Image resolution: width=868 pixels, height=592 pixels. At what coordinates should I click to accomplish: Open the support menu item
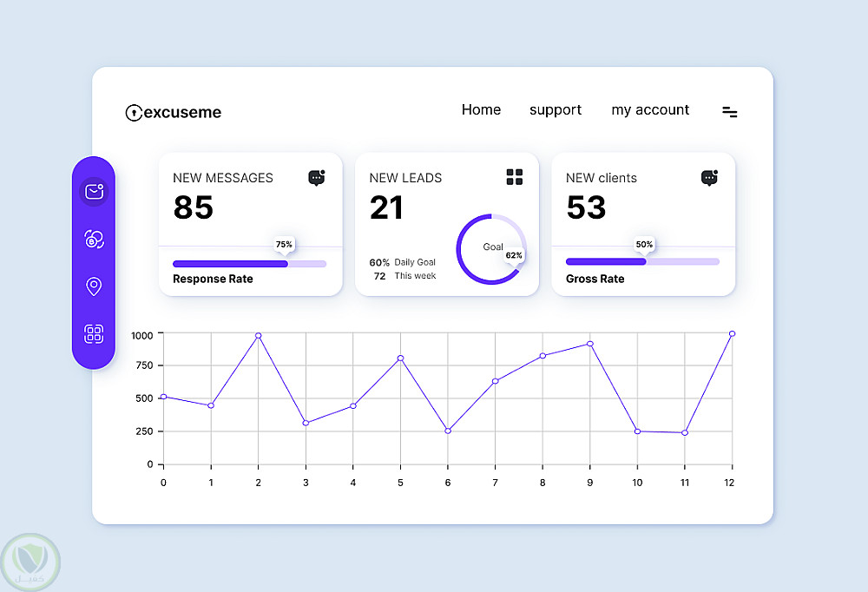coord(556,110)
